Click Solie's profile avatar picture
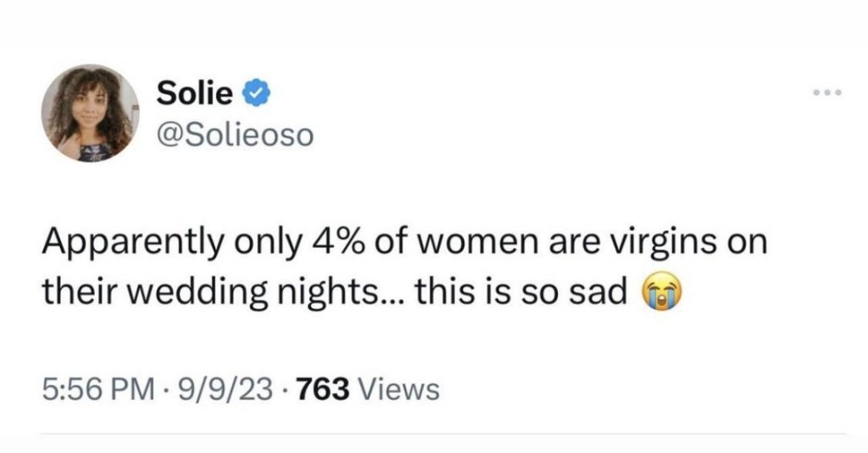 90,113
